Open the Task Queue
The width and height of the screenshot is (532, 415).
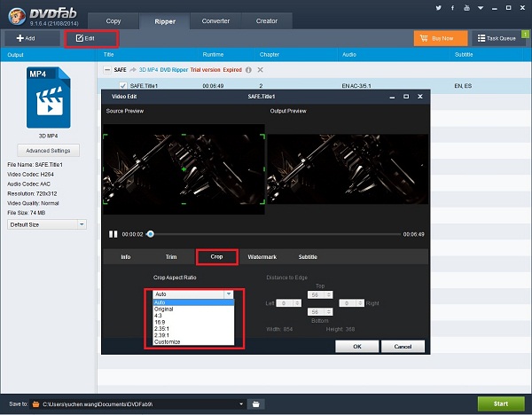(x=497, y=38)
